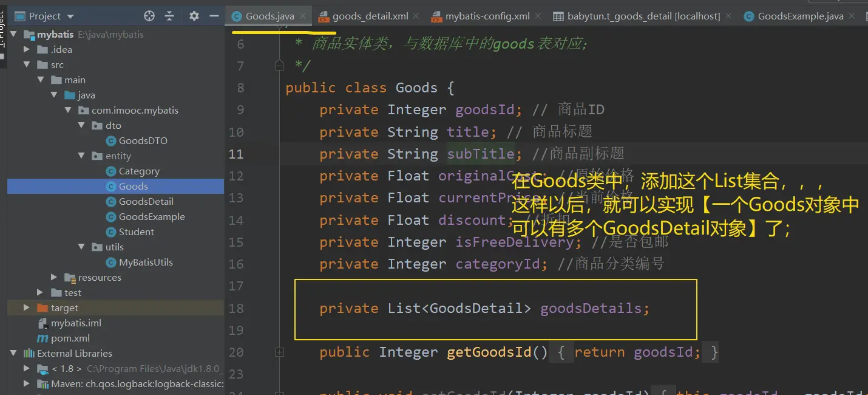Click the collapse all icon in Project panel
868x395 pixels.
click(x=169, y=16)
